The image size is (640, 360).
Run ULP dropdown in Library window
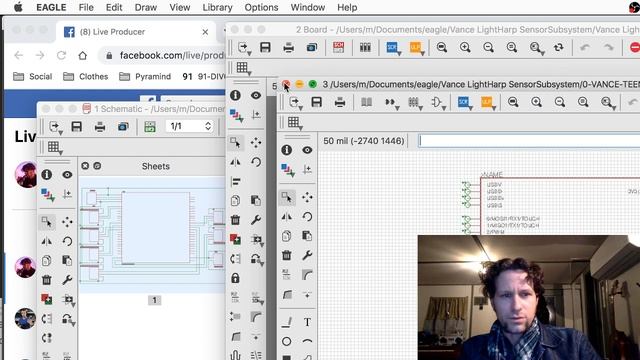(x=488, y=102)
